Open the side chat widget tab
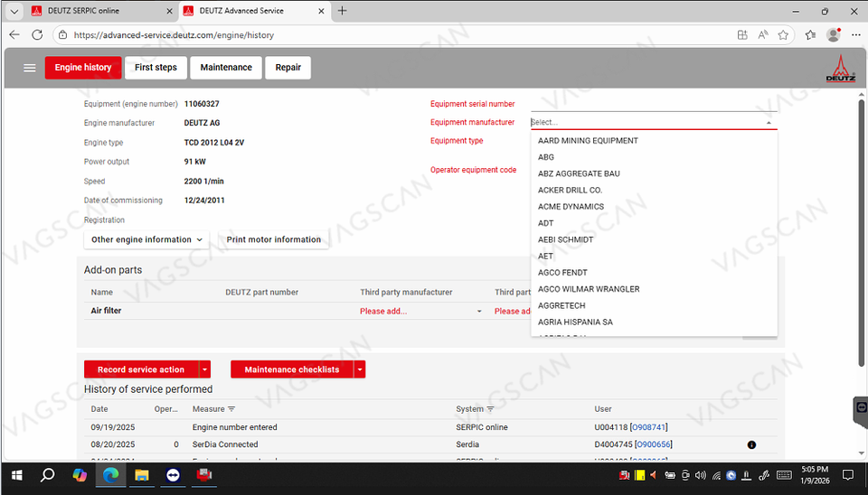The image size is (868, 495). pos(860,408)
